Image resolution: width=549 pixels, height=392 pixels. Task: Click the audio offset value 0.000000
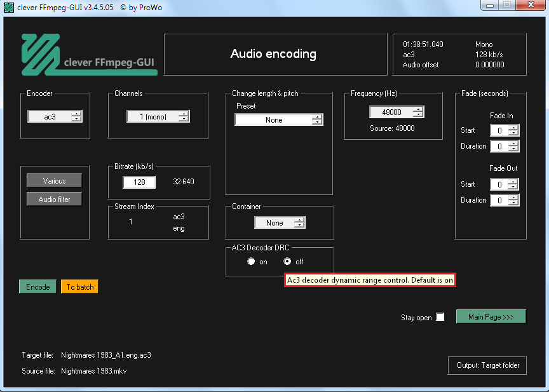click(x=490, y=65)
